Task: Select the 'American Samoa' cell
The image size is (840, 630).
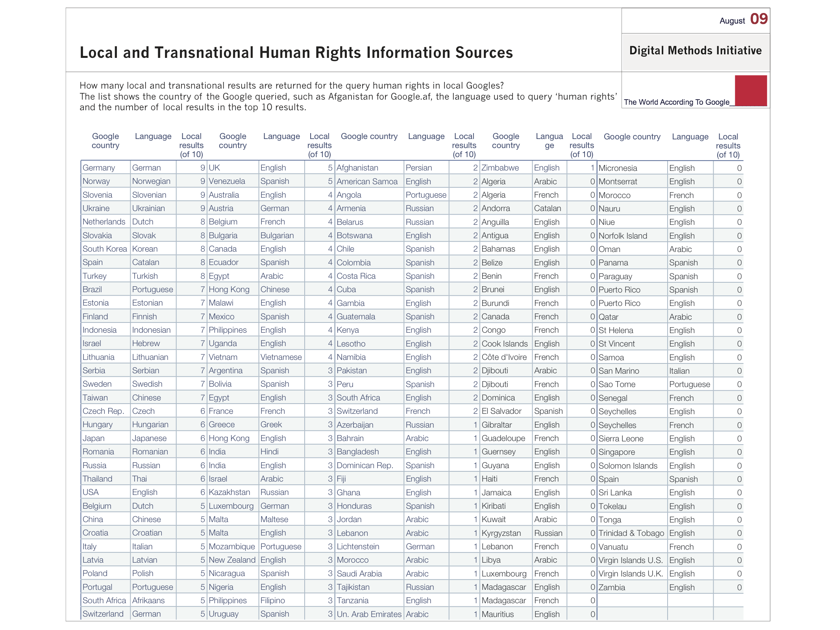Action: point(369,182)
